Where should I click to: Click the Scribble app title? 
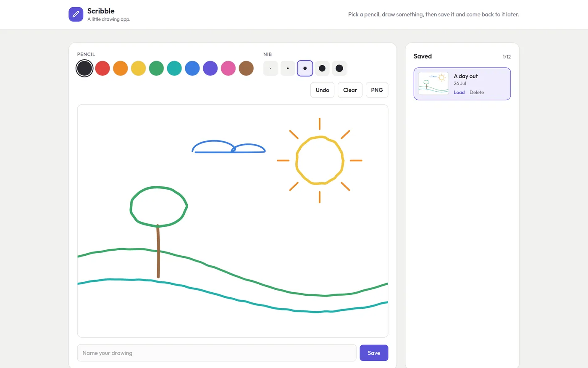coord(101,11)
